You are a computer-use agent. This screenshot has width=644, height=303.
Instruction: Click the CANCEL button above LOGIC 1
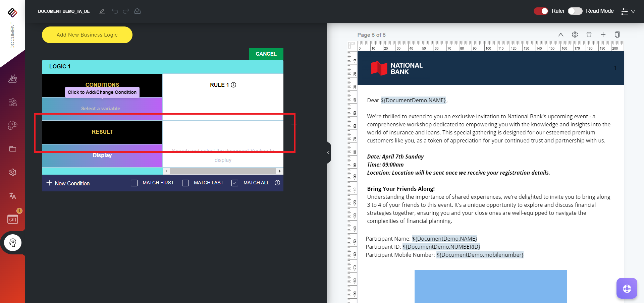(266, 54)
